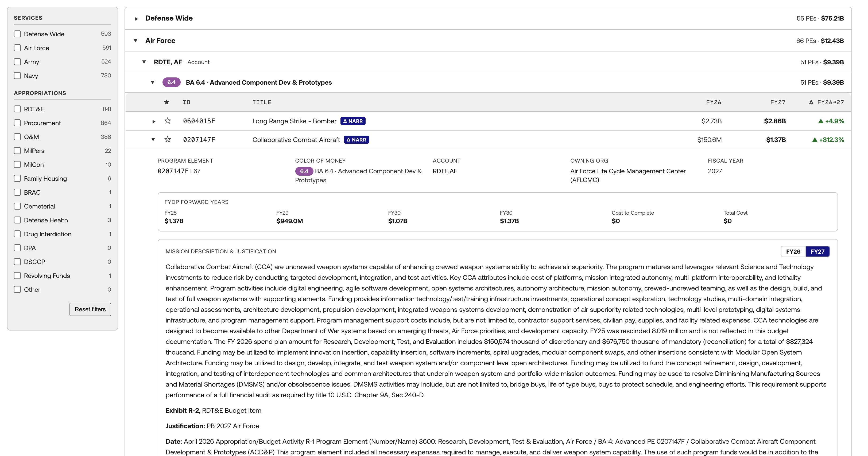The width and height of the screenshot is (868, 456).
Task: Click the star column header icon
Action: pyautogui.click(x=167, y=102)
